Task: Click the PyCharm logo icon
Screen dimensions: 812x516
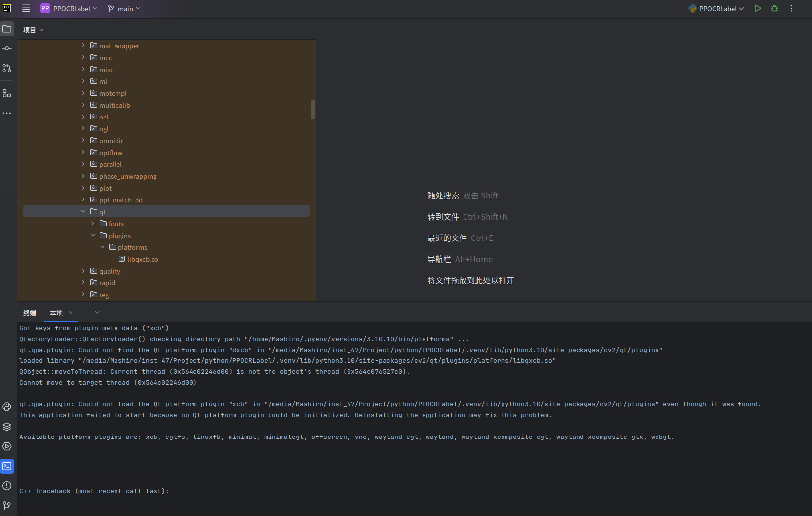Action: point(7,8)
